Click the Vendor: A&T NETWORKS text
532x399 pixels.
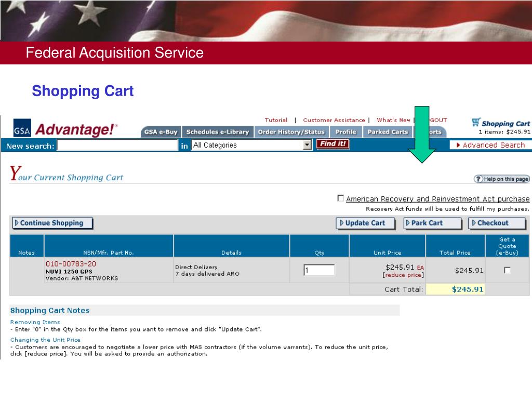[x=82, y=278]
